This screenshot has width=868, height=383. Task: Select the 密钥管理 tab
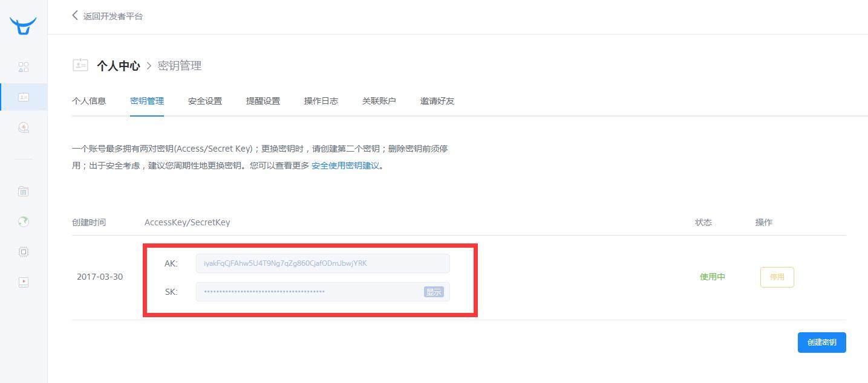147,101
